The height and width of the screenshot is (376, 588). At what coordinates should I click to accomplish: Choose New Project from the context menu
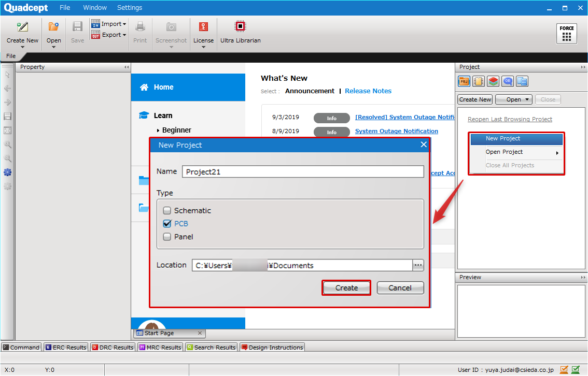[x=516, y=139]
